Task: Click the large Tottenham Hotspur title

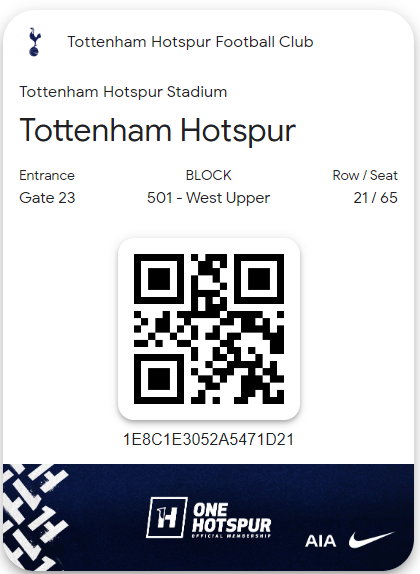Action: pyautogui.click(x=157, y=130)
